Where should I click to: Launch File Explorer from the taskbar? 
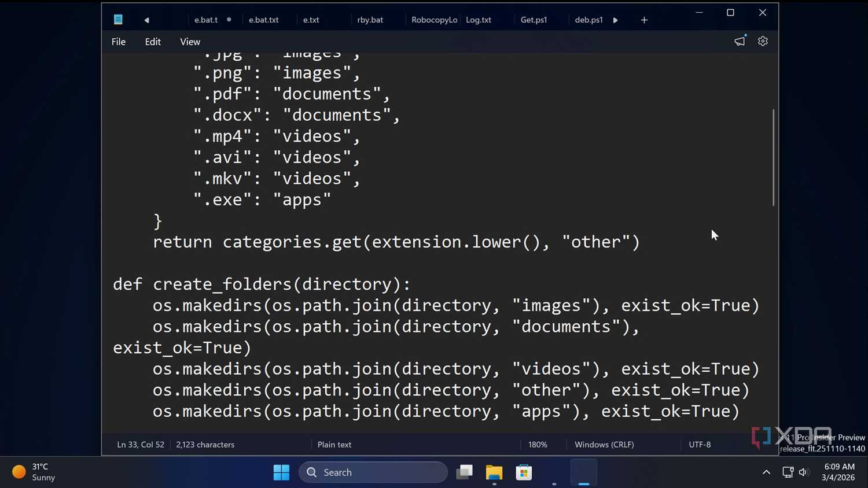coord(494,472)
